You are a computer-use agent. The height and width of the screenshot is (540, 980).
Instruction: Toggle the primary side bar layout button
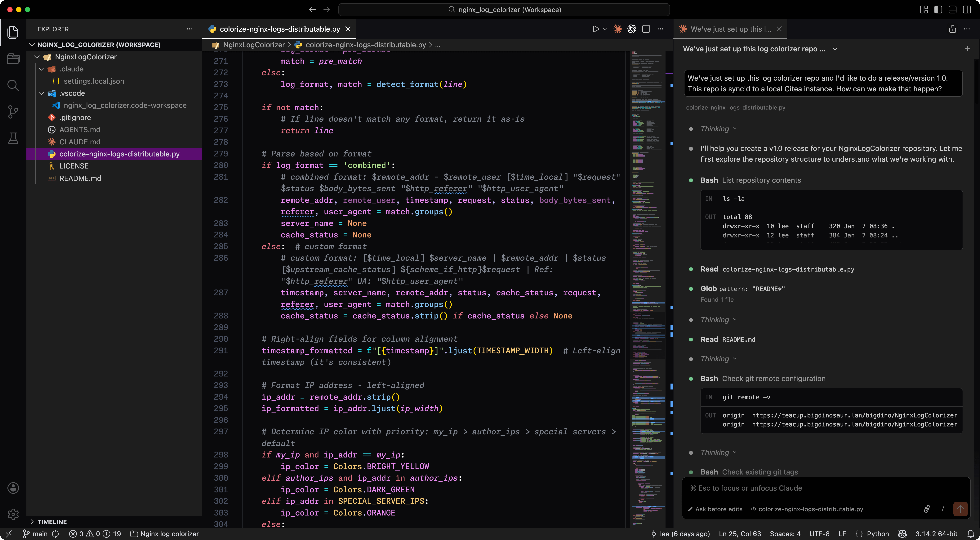(938, 10)
